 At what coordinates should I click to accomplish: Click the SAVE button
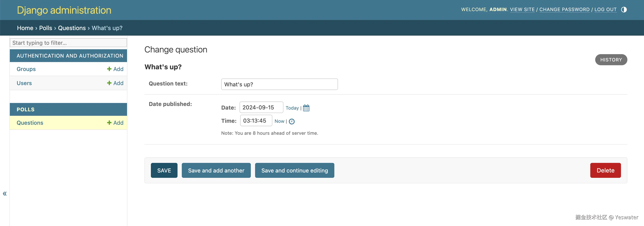click(164, 170)
